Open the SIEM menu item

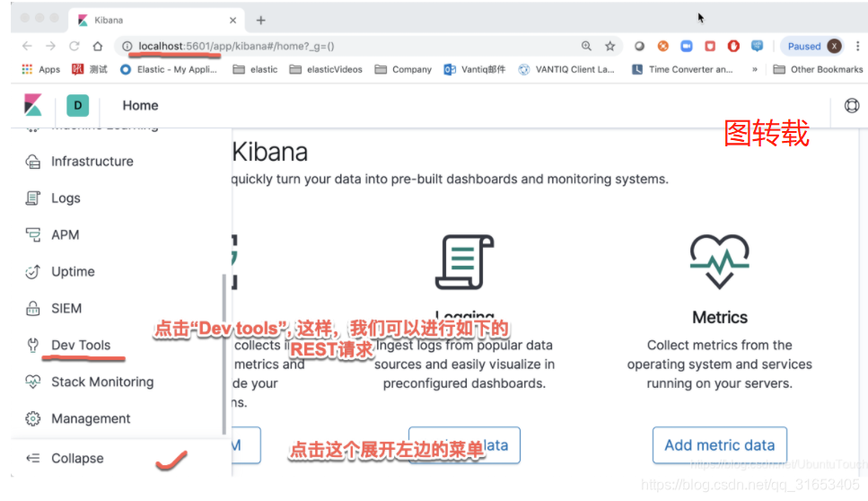point(66,308)
